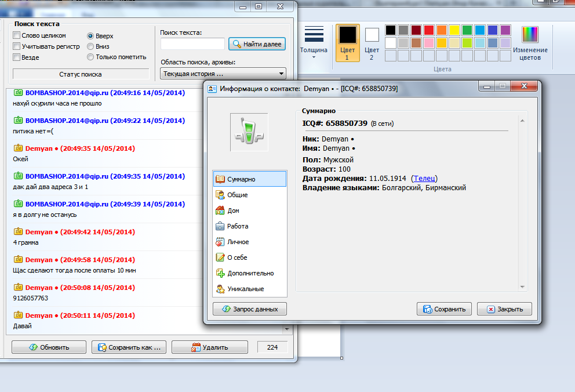Open the Область поиска archives dropdown
The width and height of the screenshot is (575, 392).
coord(223,74)
